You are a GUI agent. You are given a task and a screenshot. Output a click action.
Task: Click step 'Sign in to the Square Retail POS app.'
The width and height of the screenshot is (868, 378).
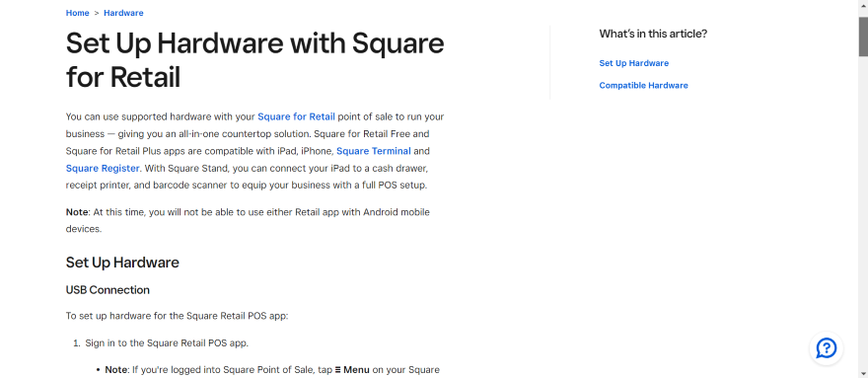pyautogui.click(x=167, y=343)
